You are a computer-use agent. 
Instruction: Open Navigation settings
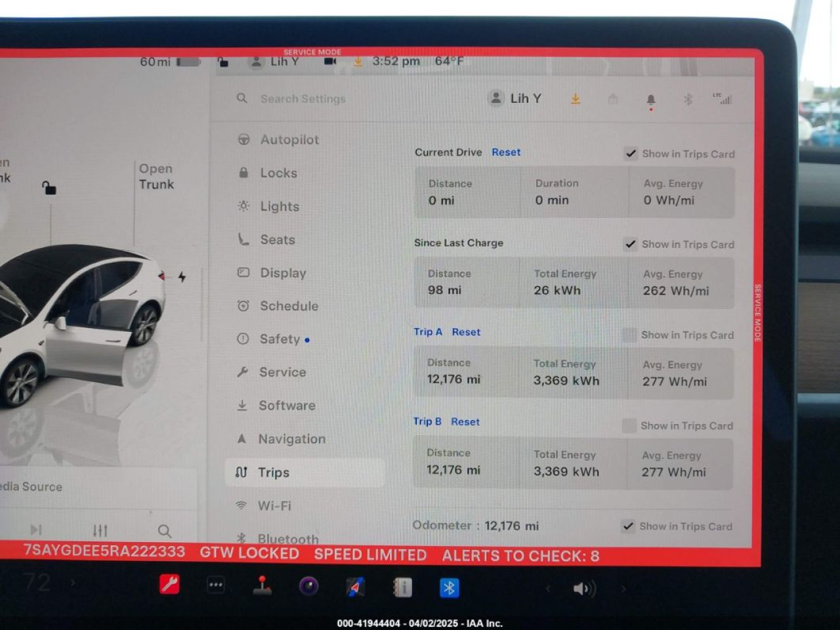[291, 439]
